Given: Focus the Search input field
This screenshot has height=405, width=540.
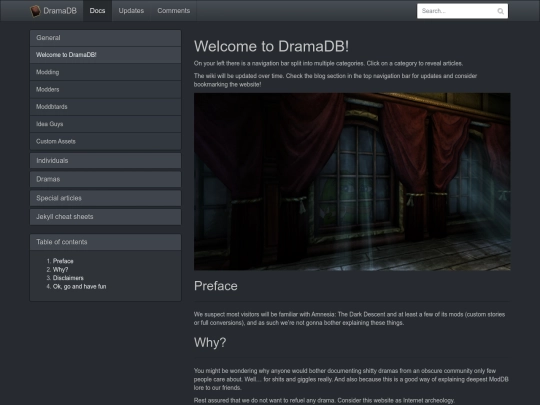Looking at the screenshot, I should click(462, 11).
